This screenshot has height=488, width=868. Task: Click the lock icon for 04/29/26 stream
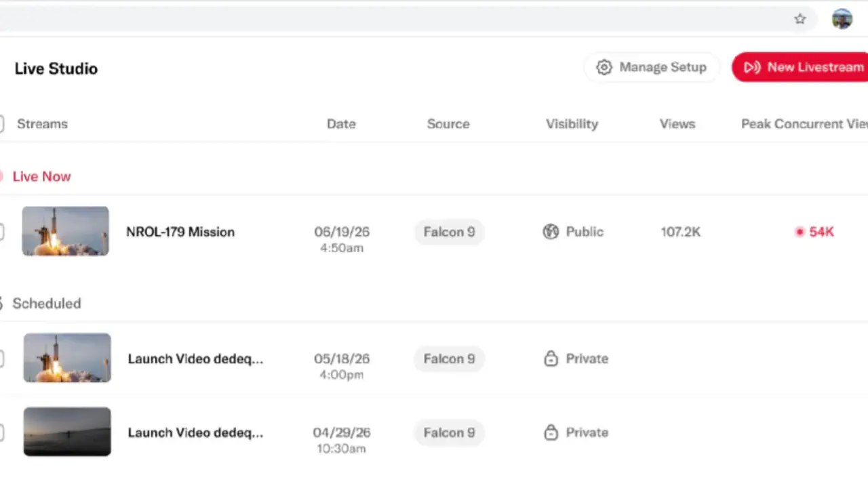551,432
